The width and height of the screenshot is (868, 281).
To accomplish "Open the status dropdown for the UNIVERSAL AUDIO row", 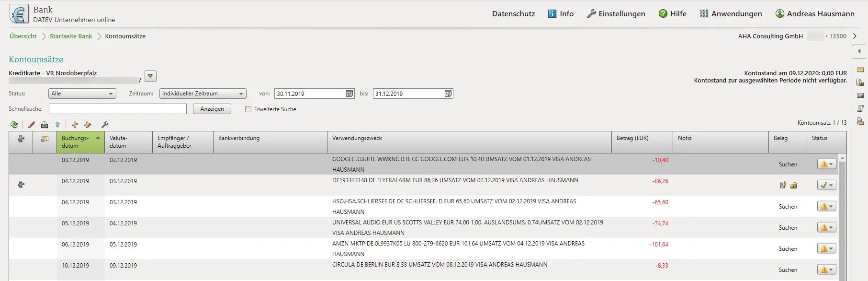I will (827, 227).
